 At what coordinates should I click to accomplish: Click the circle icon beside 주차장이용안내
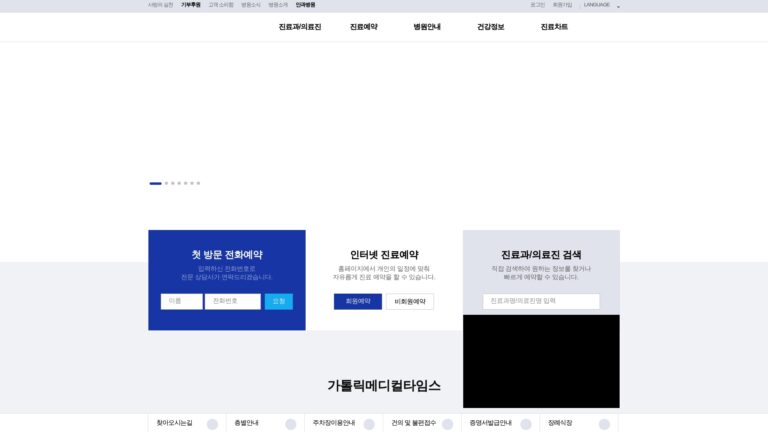[369, 424]
